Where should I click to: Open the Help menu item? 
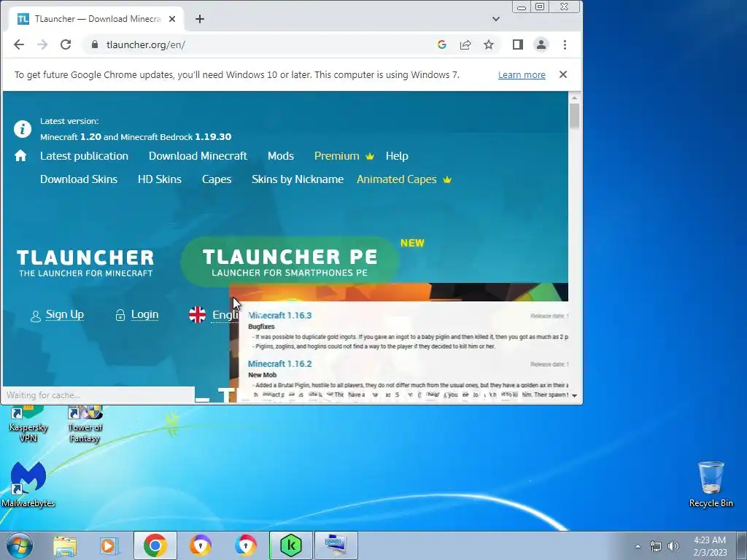[397, 156]
